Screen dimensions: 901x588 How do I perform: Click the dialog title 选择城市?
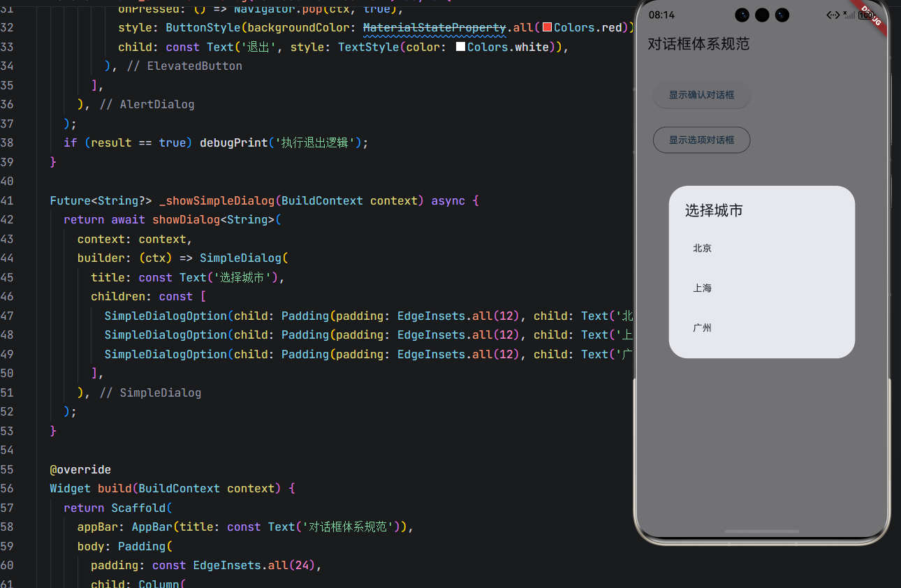[714, 210]
